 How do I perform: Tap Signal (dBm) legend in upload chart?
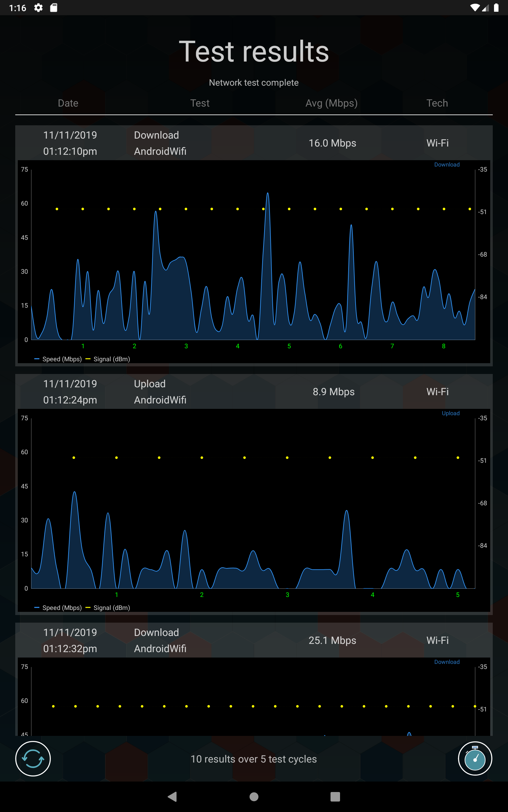108,608
